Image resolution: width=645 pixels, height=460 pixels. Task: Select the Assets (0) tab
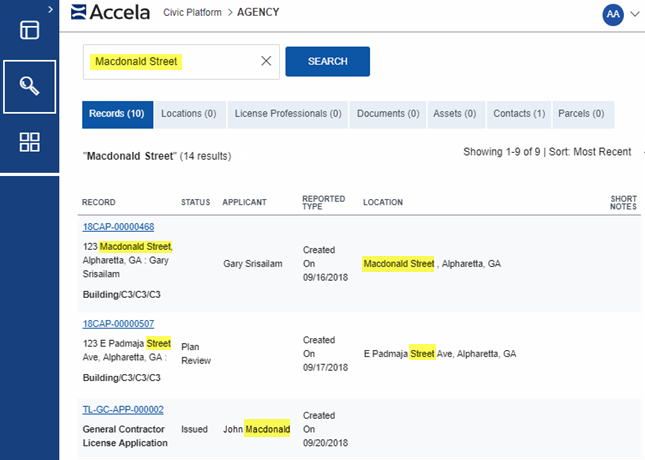coord(456,114)
